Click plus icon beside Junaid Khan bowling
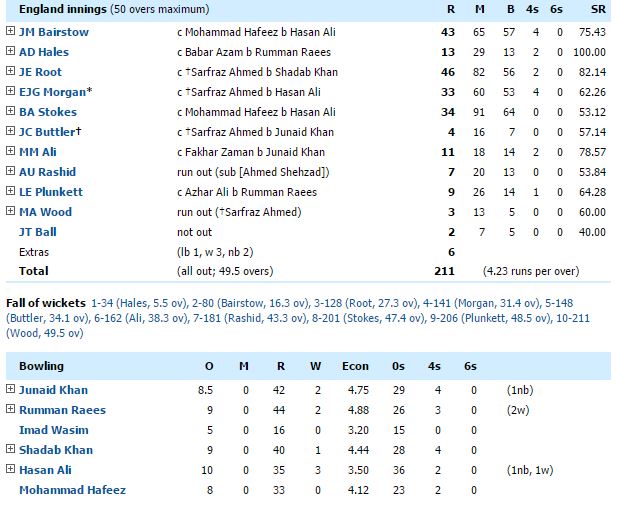Viewport: 618px width, 510px height. point(11,390)
